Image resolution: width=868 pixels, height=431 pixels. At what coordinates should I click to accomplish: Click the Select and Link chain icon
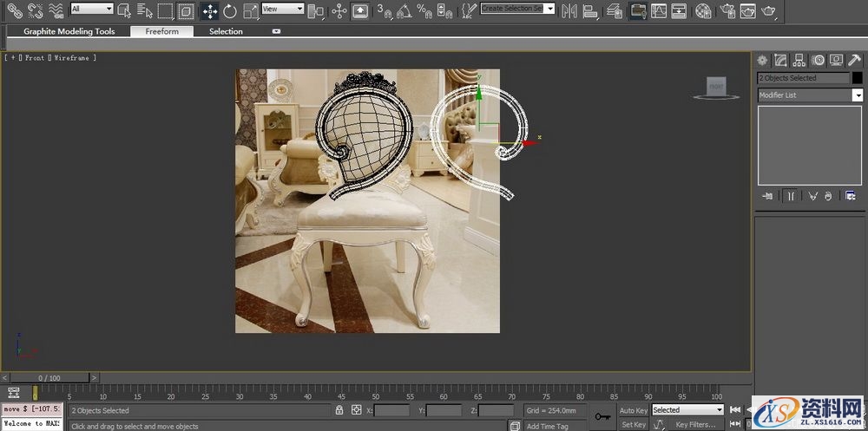pyautogui.click(x=14, y=10)
